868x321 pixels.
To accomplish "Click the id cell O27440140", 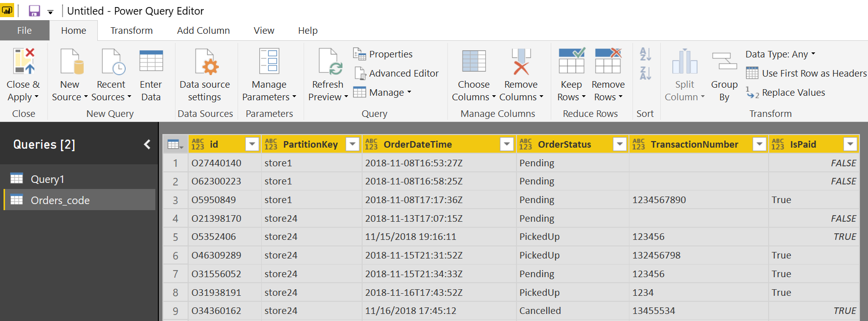I will pos(225,163).
